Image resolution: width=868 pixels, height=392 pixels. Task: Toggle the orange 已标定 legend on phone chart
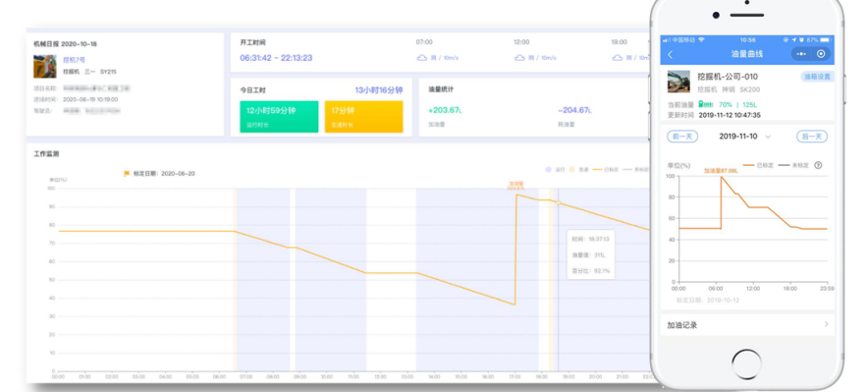[757, 165]
